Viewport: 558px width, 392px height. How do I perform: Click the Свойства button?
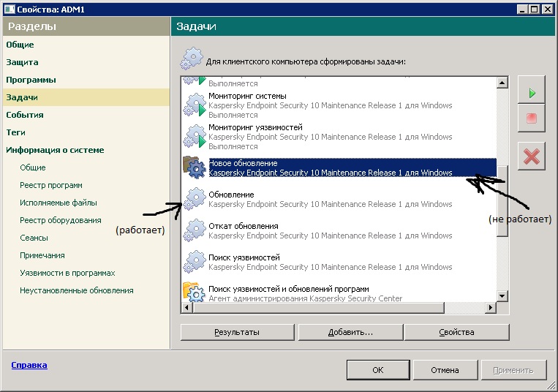click(456, 332)
